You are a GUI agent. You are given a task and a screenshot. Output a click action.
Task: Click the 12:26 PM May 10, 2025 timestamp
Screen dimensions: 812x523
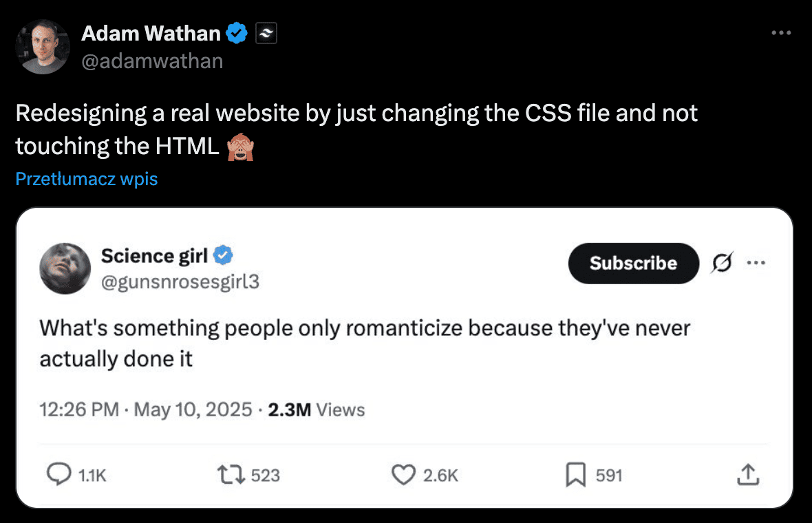point(145,409)
